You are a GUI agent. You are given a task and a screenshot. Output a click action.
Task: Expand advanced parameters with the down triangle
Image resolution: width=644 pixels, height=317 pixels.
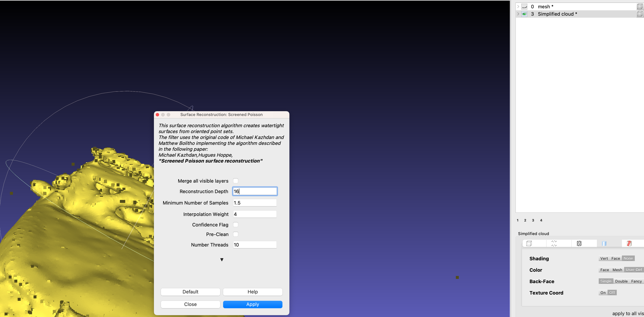point(222,260)
